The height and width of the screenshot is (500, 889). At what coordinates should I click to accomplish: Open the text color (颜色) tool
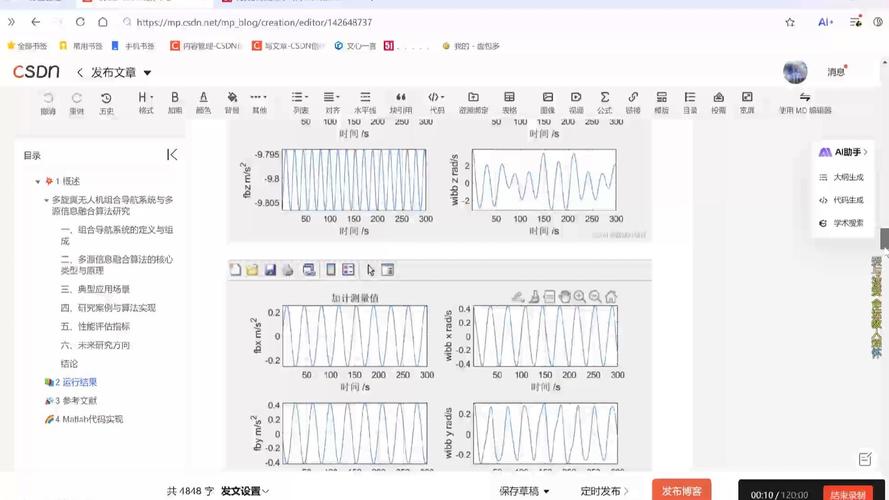coord(204,103)
